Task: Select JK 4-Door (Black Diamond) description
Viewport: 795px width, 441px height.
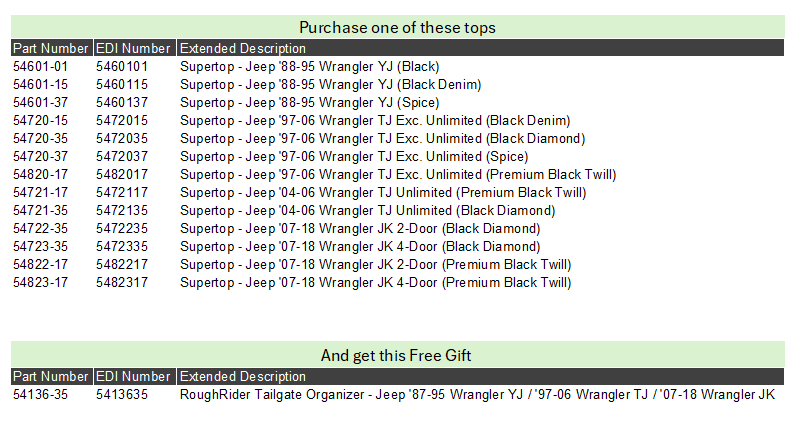Action: (360, 247)
